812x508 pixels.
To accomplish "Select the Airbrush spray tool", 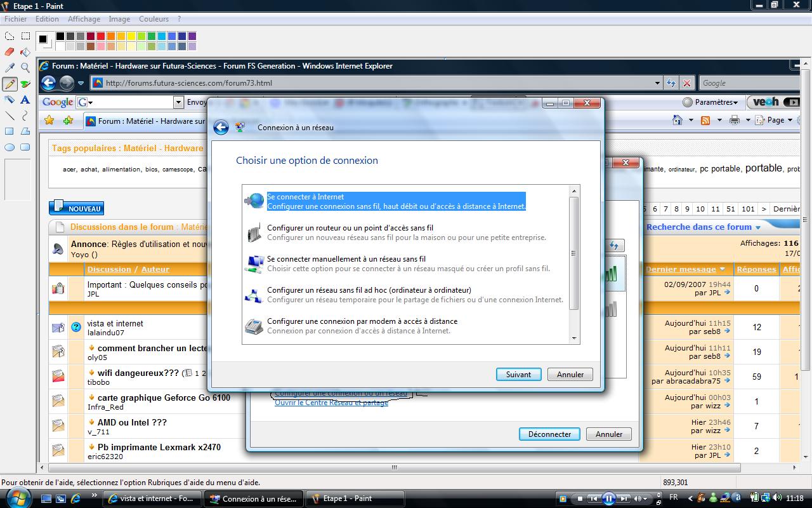I will tap(10, 100).
